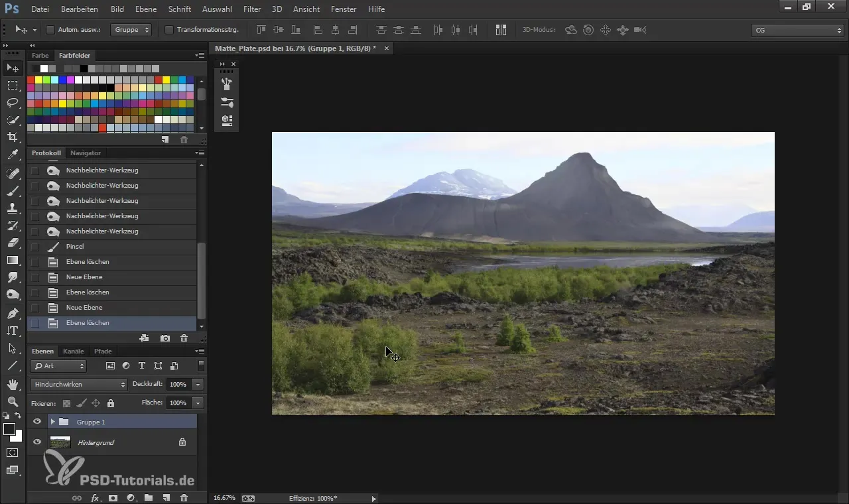
Task: Open the Filter menu
Action: (x=251, y=9)
